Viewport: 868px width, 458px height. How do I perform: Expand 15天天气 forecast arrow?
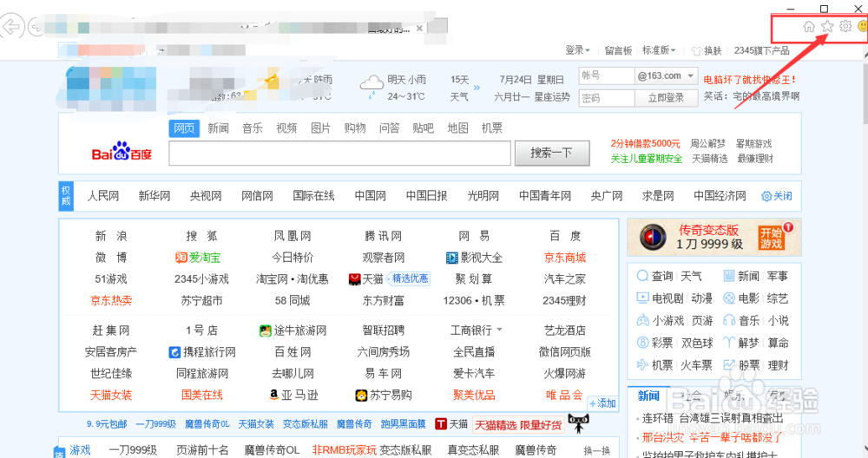coord(477,88)
